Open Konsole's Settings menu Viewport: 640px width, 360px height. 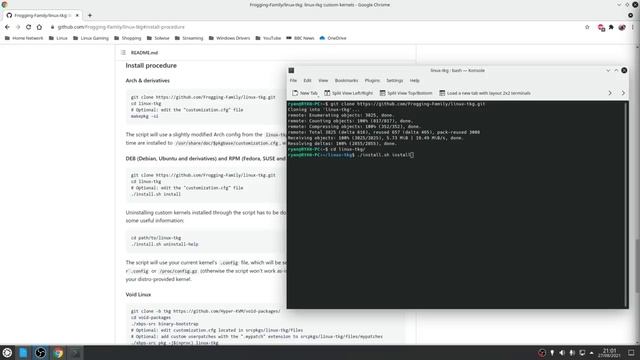[x=395, y=80]
